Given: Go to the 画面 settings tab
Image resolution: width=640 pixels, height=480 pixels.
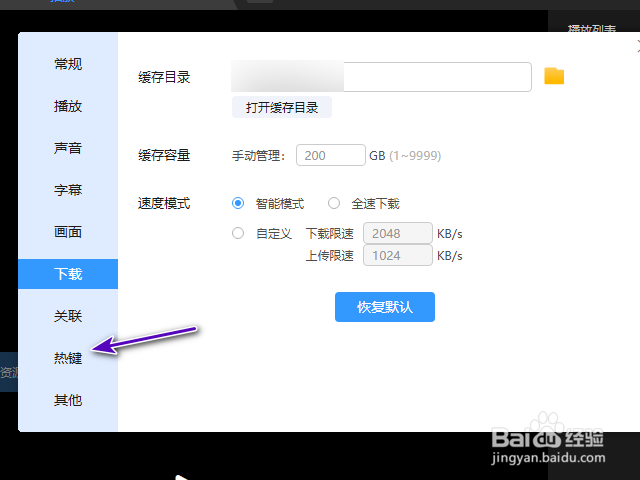Looking at the screenshot, I should [68, 232].
